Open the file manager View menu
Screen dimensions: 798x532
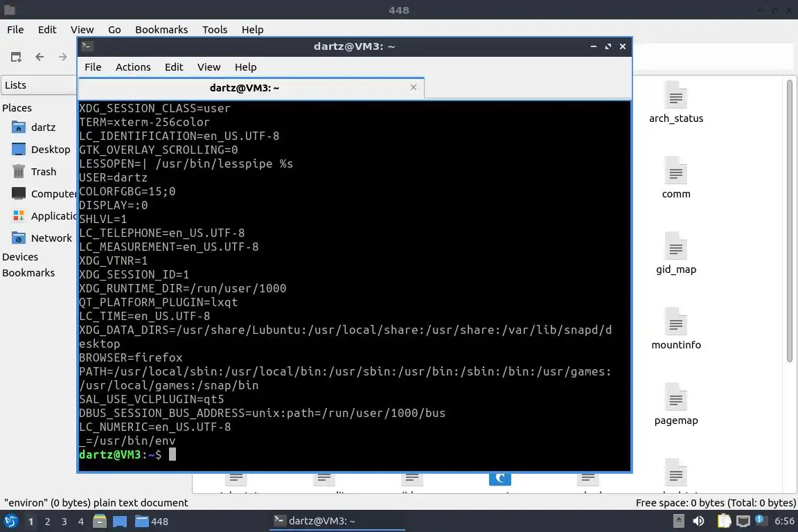click(x=82, y=30)
